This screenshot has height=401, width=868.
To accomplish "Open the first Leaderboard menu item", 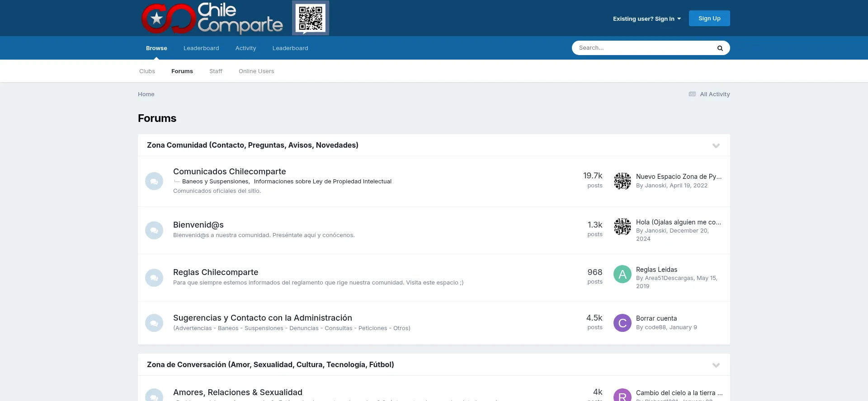I will 201,48.
